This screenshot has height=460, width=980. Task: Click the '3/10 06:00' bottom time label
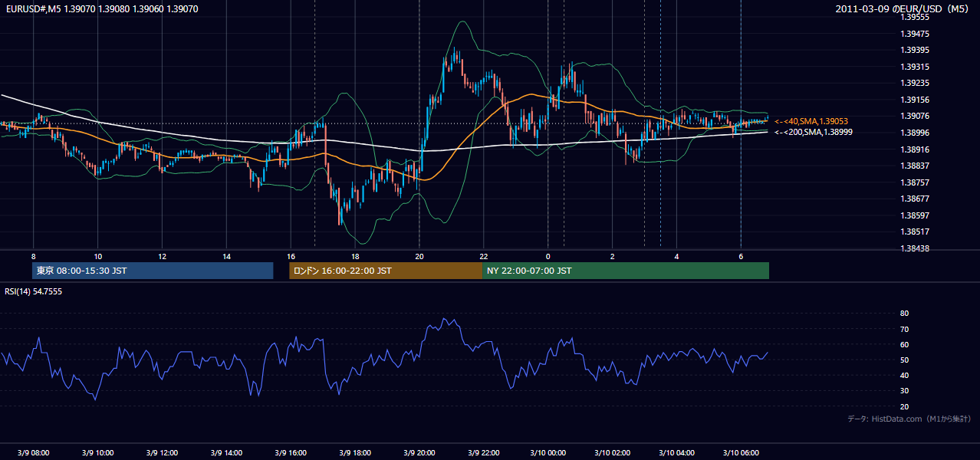(741, 452)
